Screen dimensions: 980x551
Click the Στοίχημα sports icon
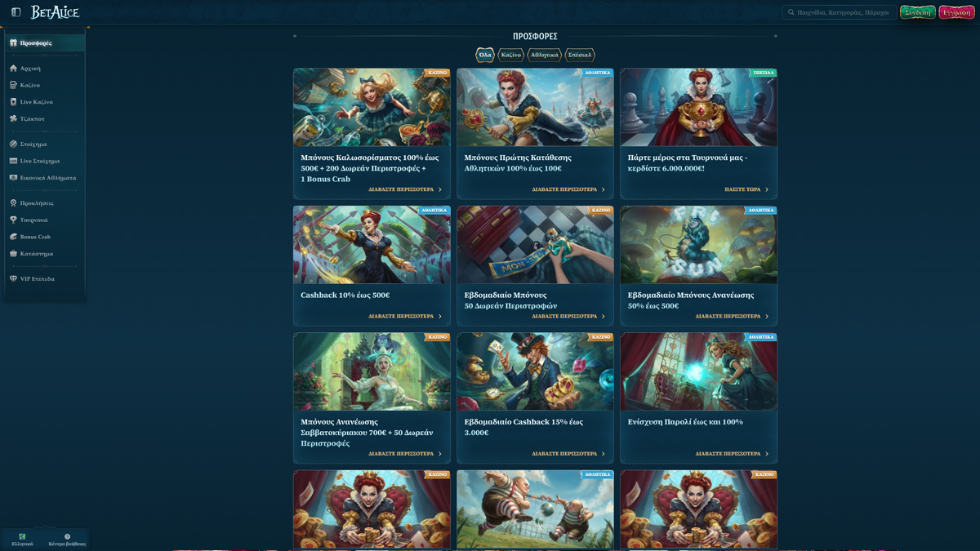click(13, 144)
